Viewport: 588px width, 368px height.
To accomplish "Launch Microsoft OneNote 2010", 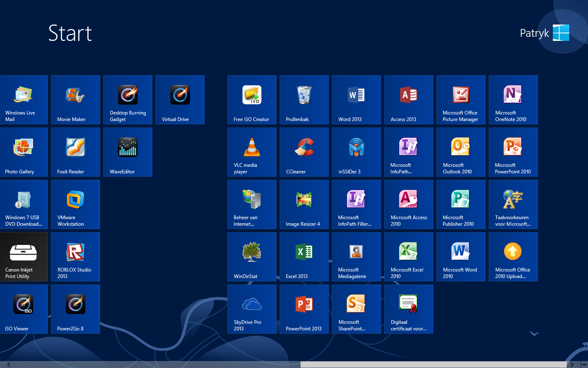I will click(x=513, y=100).
